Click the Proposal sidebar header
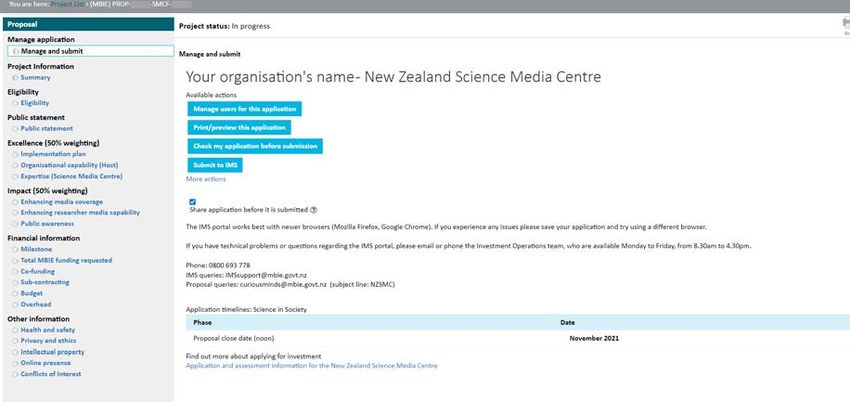 [x=88, y=24]
